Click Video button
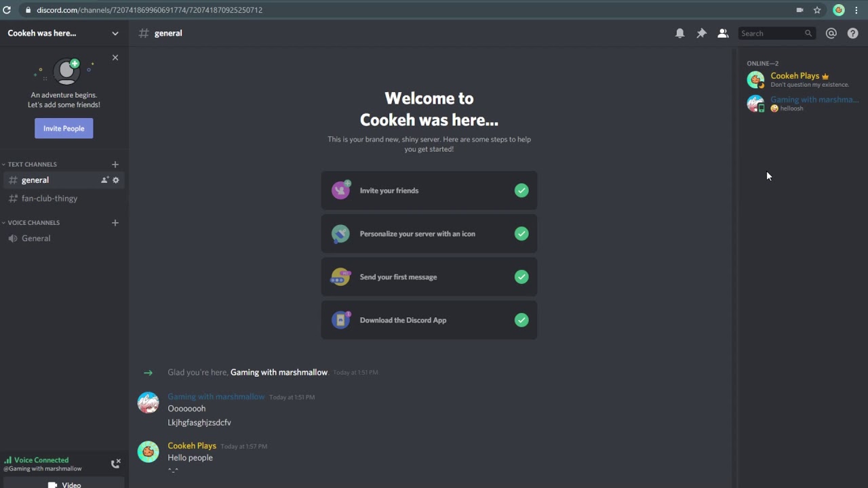 pos(64,485)
